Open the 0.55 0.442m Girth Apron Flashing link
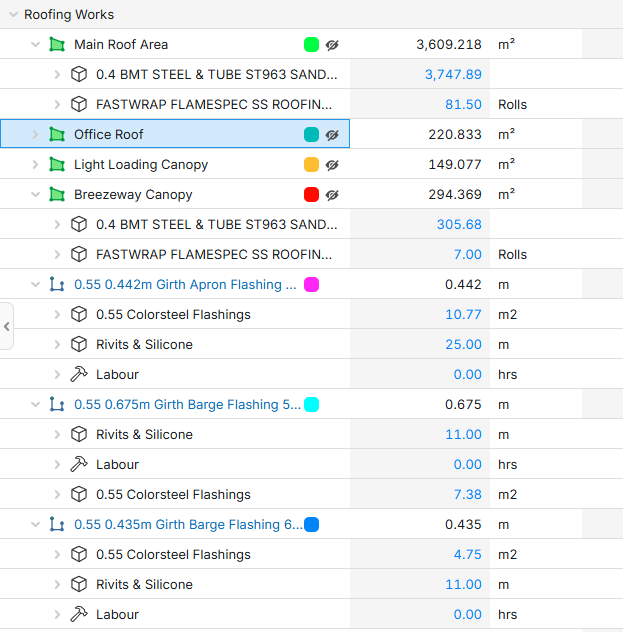Image resolution: width=623 pixels, height=632 pixels. 185,285
